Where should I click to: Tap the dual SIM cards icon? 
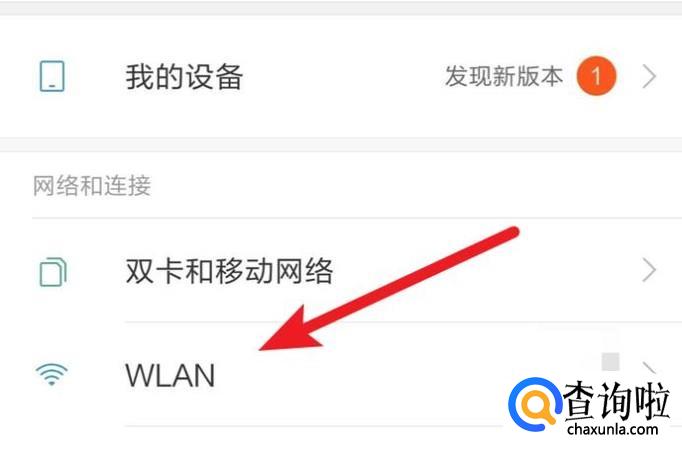click(x=53, y=272)
